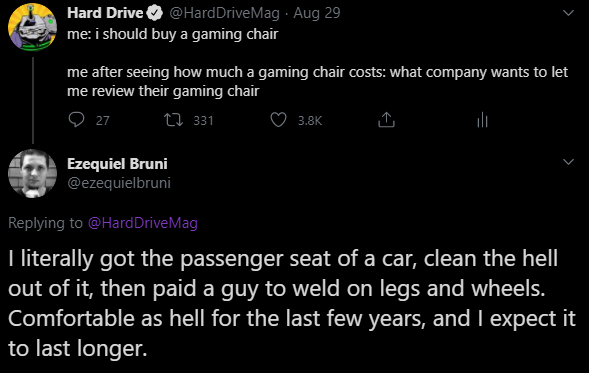Click the Hard Drive display name
The height and width of the screenshot is (373, 589).
105,13
